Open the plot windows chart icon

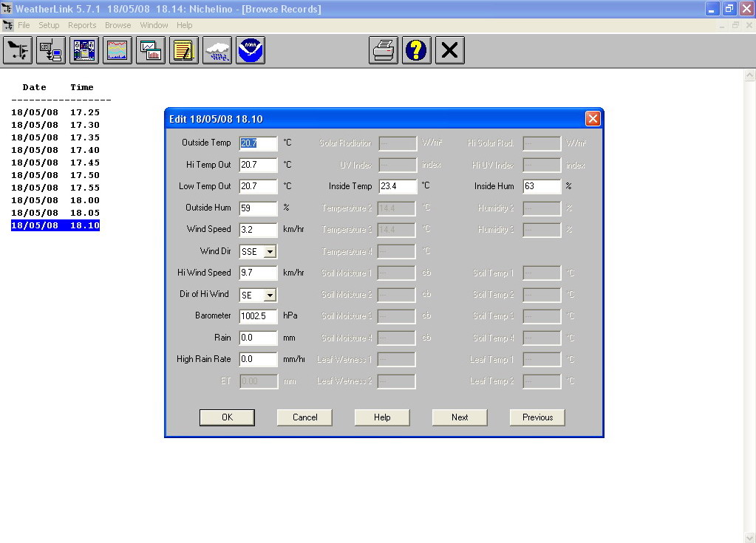tap(151, 50)
